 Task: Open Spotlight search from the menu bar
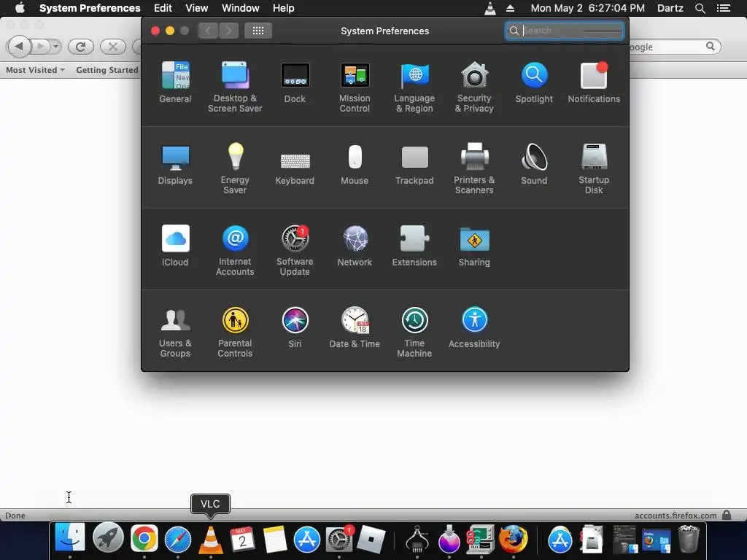pyautogui.click(x=700, y=8)
